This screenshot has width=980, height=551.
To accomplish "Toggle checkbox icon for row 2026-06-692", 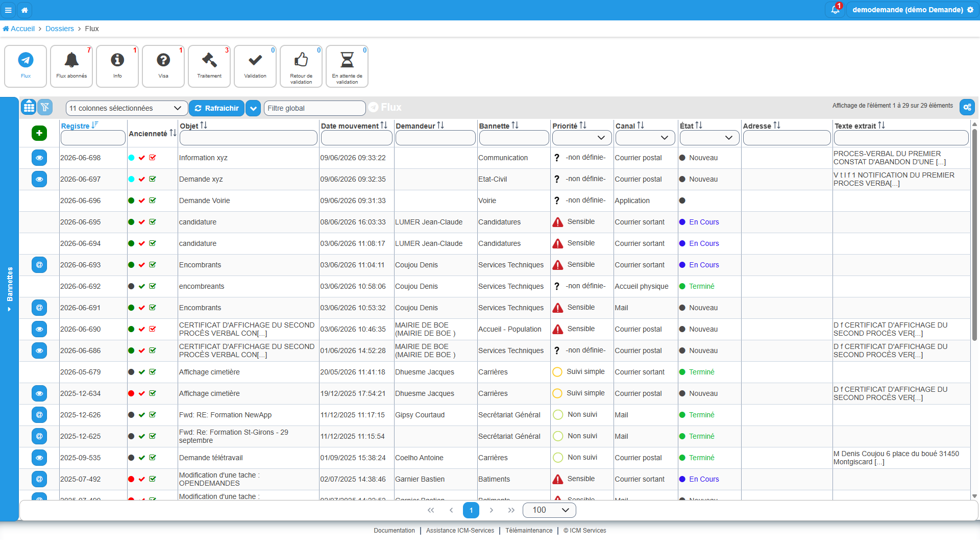I will [153, 286].
